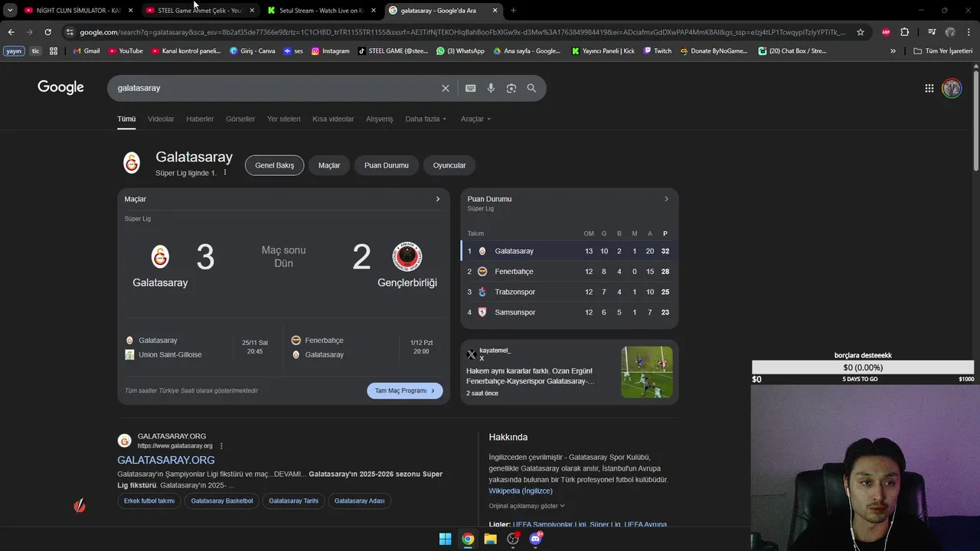The height and width of the screenshot is (551, 980).
Task: Open the Tüm Yer İşaretleri folder
Action: tap(943, 51)
